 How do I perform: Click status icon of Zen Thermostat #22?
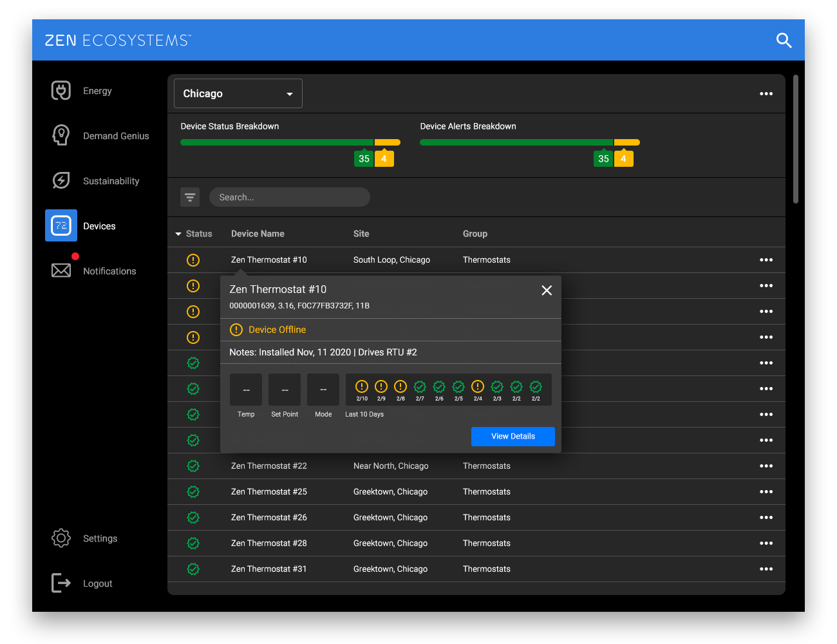(x=193, y=466)
